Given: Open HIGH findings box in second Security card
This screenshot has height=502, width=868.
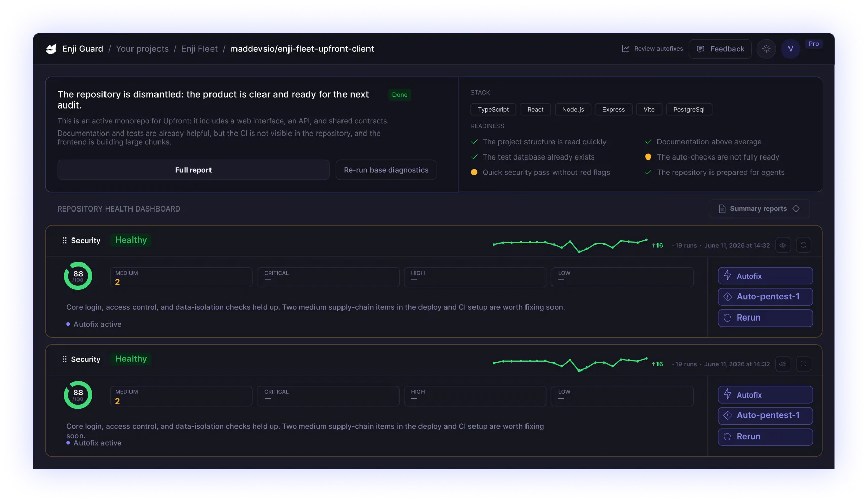Looking at the screenshot, I should 475,396.
